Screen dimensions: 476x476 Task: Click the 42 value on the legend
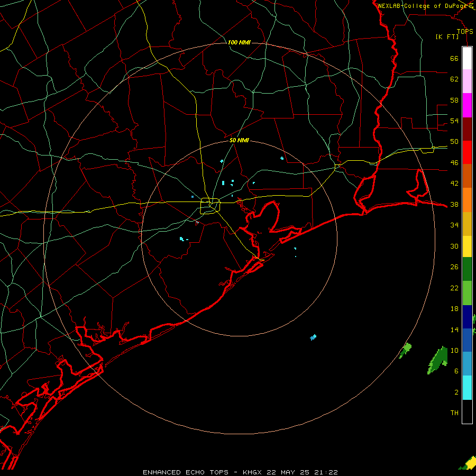point(454,184)
